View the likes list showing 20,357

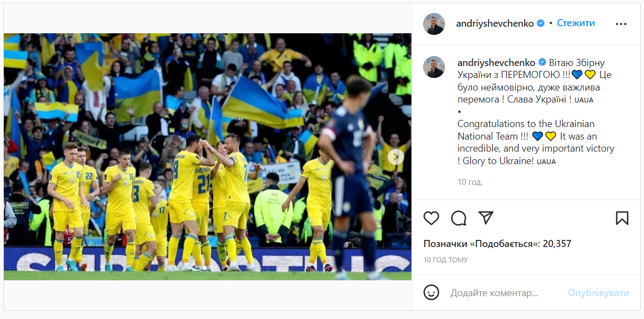pyautogui.click(x=497, y=244)
